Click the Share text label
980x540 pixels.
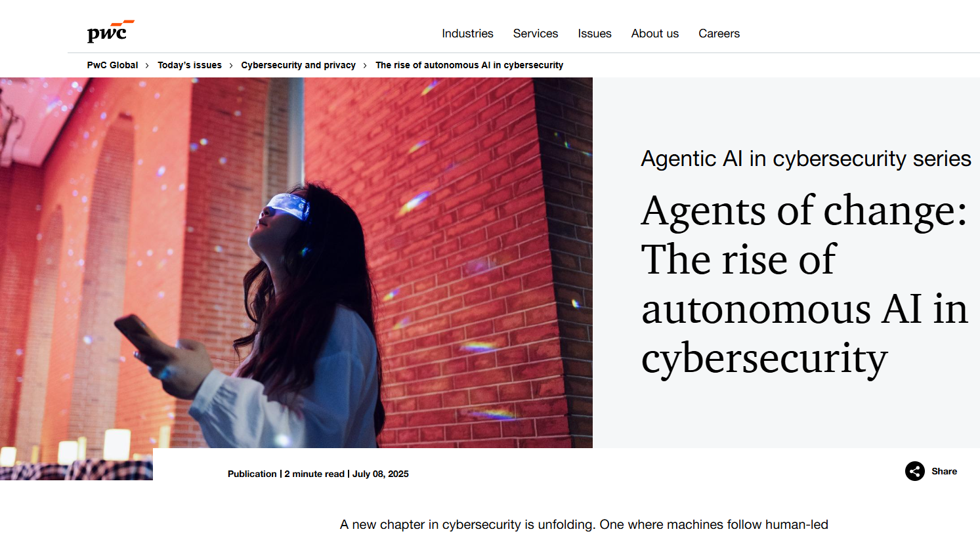pyautogui.click(x=944, y=471)
